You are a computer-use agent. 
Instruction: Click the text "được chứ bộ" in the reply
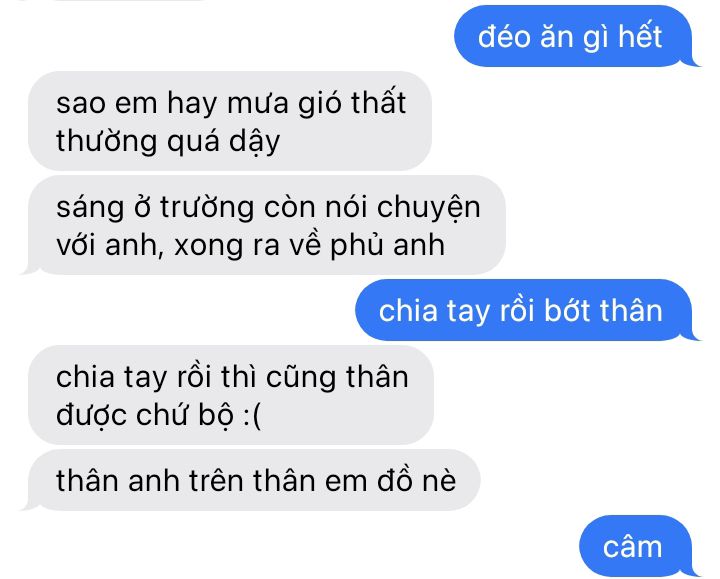pos(145,416)
